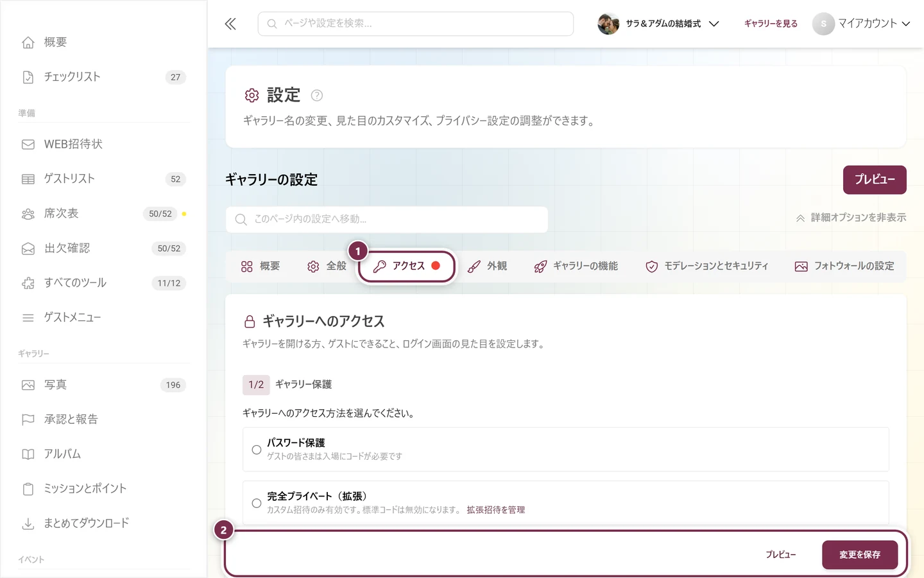Open the フォトウォールの設定 tab
The image size is (924, 578).
pos(844,267)
